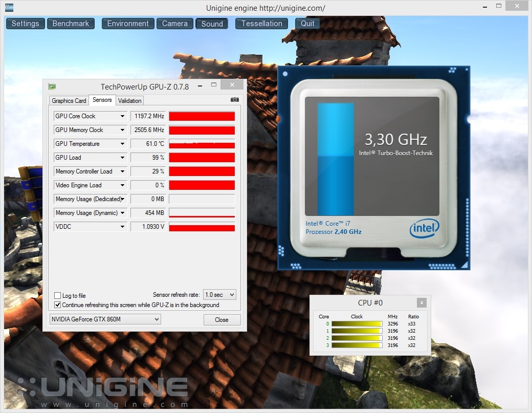The width and height of the screenshot is (532, 413).
Task: Select the Sensors tab
Action: coord(102,100)
